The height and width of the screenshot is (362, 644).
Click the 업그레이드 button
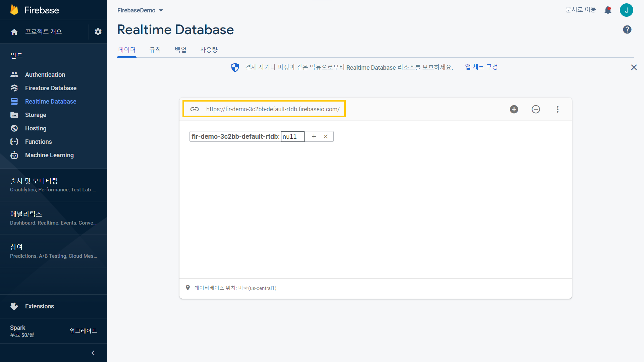click(x=83, y=331)
